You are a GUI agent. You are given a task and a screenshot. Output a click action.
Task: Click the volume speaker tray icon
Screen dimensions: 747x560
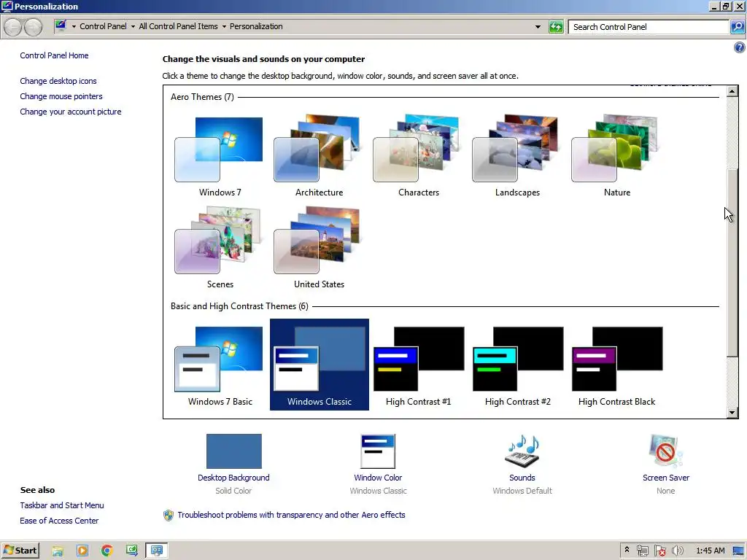click(678, 551)
